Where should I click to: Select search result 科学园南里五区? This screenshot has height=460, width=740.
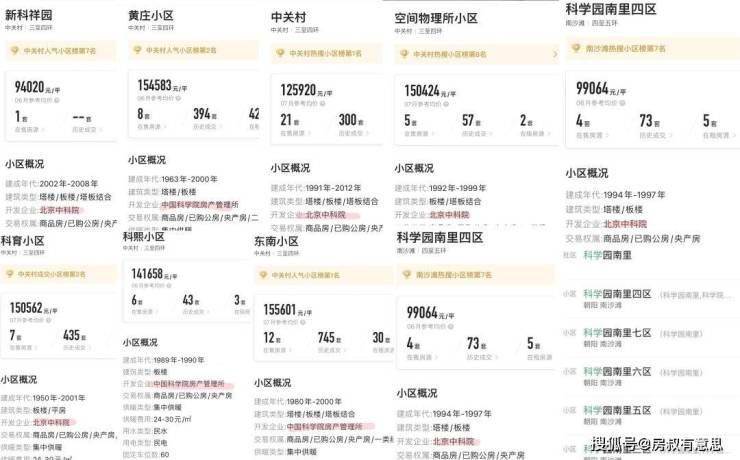click(x=617, y=410)
